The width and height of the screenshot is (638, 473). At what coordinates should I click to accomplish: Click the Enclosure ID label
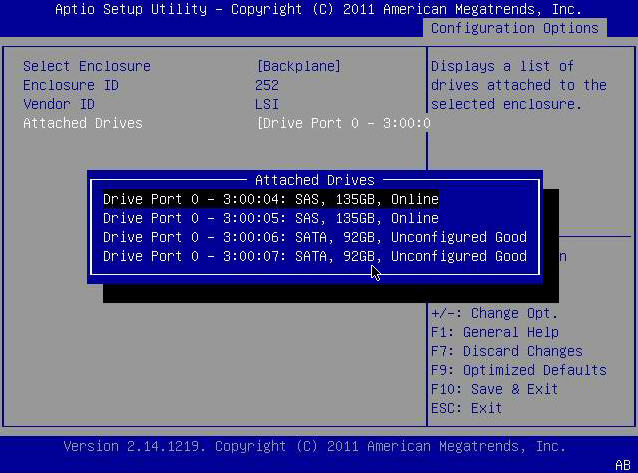[x=71, y=85]
